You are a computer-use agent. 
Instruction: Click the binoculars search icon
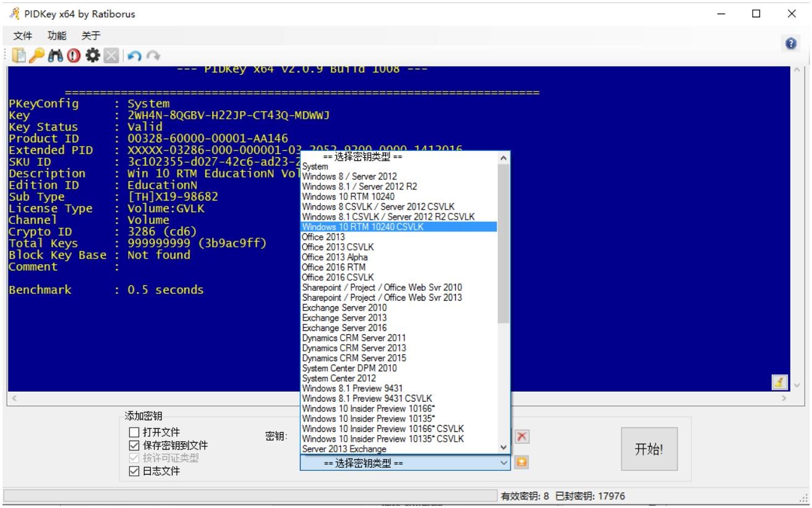(x=56, y=56)
